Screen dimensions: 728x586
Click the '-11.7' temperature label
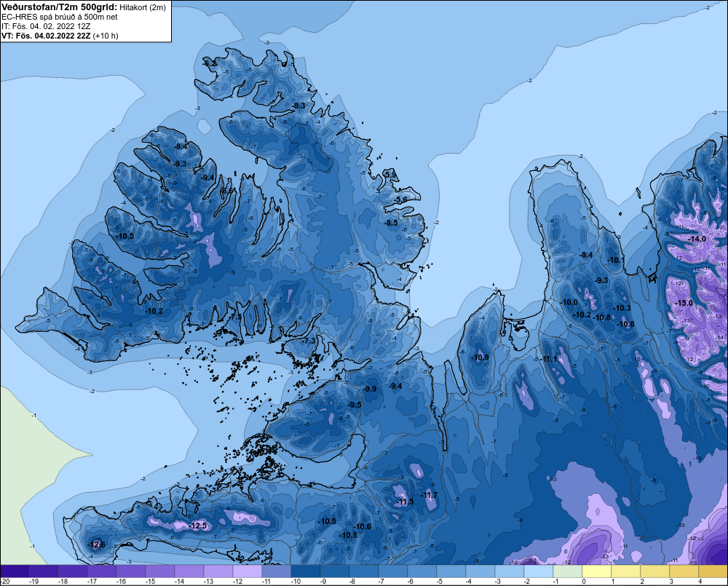430,496
